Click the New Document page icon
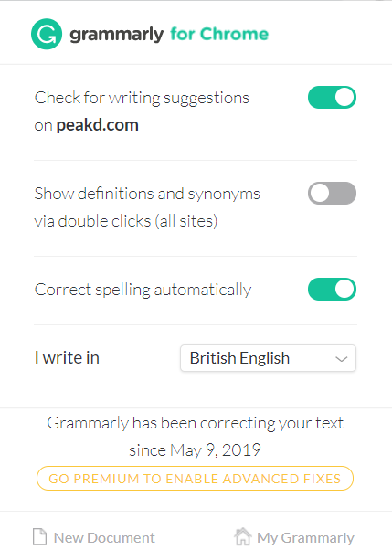Image resolution: width=392 pixels, height=560 pixels. point(39,537)
